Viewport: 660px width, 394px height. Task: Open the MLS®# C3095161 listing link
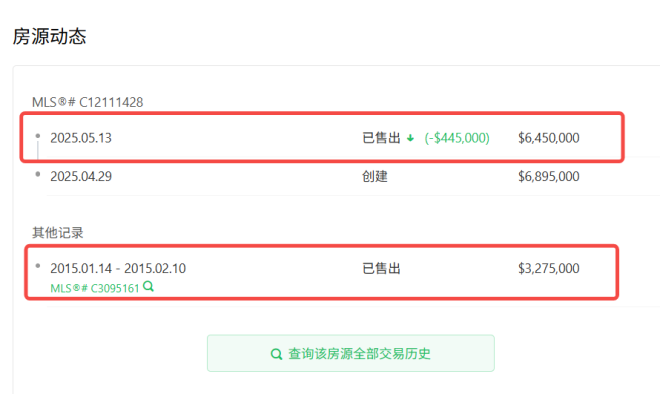[x=95, y=288]
